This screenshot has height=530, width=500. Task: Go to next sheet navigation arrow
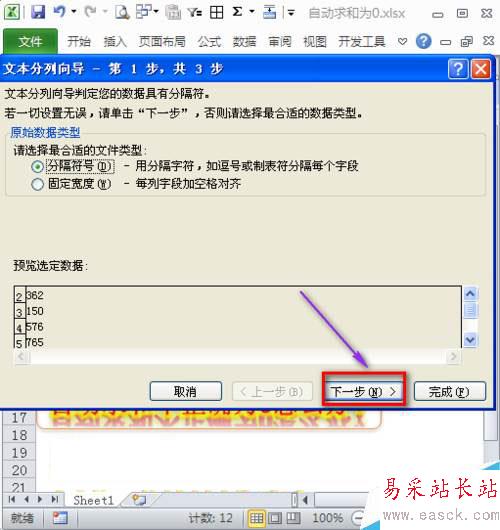(40, 499)
